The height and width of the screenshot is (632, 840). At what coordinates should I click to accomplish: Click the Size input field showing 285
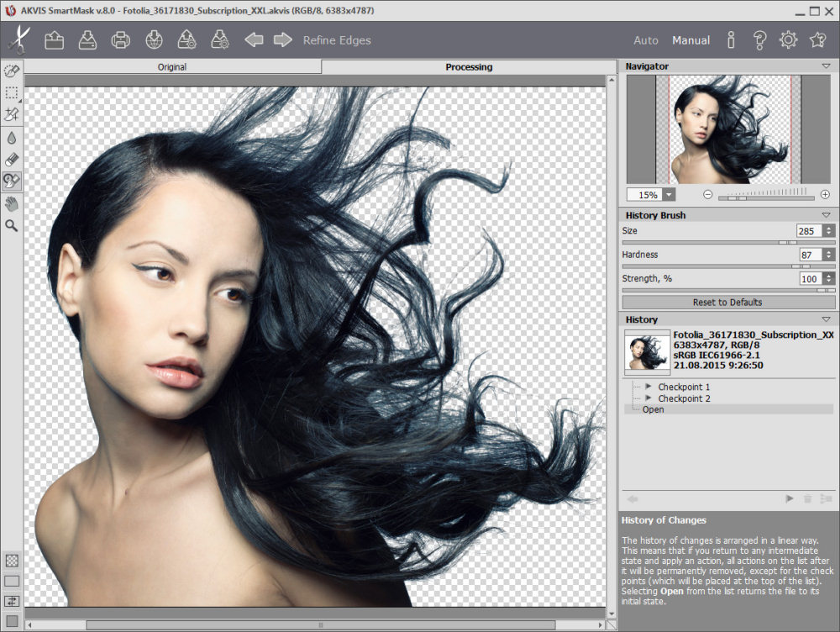pos(810,230)
